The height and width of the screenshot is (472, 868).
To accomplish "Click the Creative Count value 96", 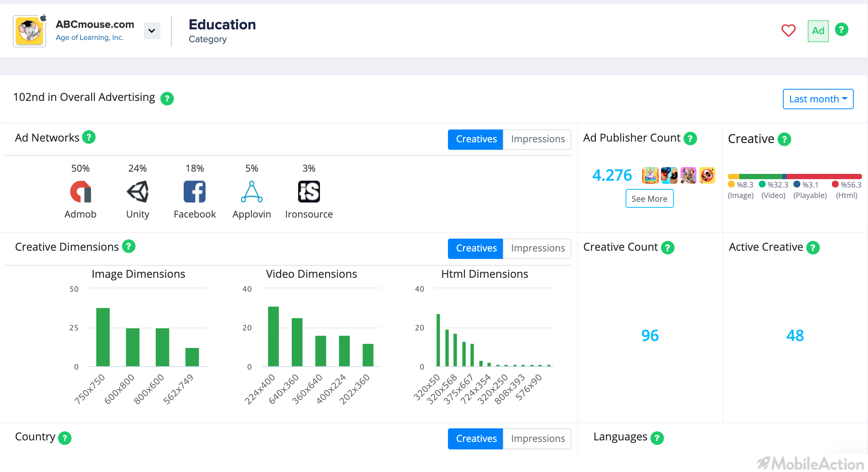I will [650, 335].
